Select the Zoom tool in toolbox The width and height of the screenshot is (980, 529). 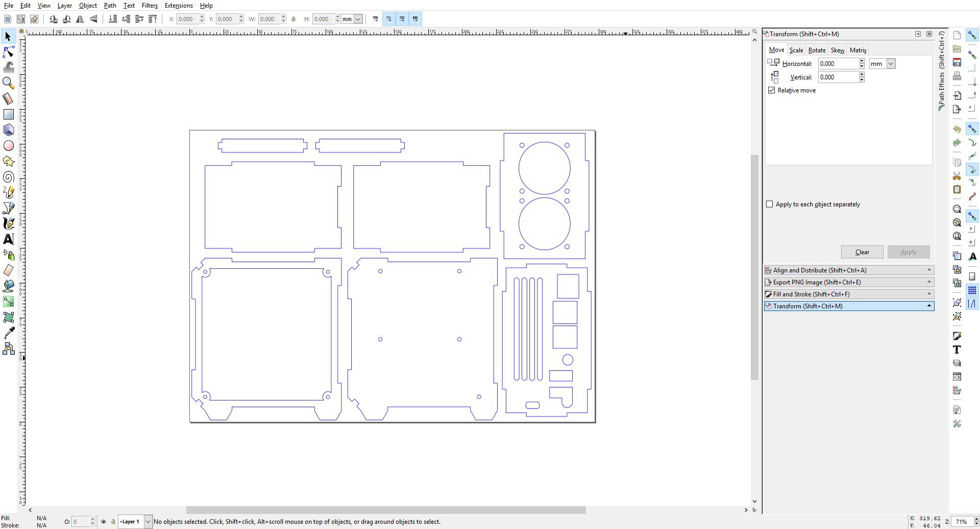(x=8, y=83)
